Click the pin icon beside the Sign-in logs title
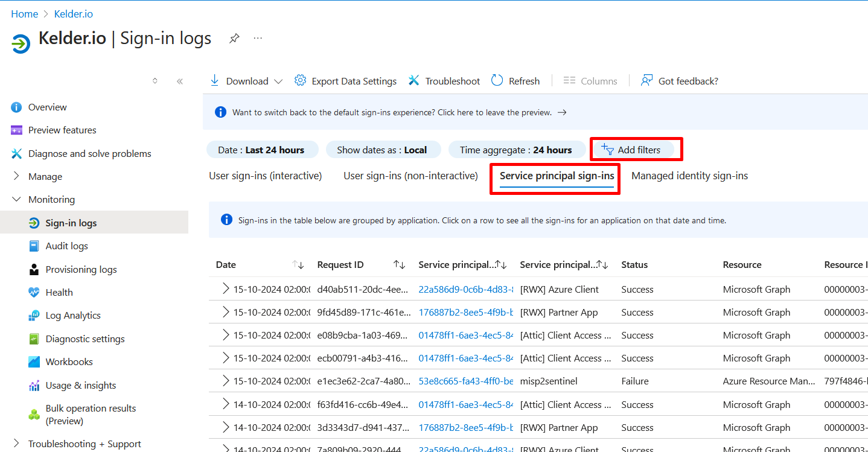 (x=234, y=39)
